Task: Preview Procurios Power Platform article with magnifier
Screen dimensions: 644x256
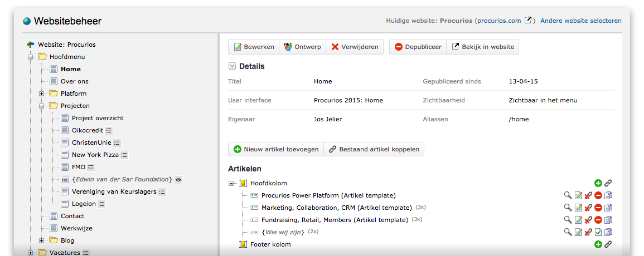Action: tap(568, 195)
